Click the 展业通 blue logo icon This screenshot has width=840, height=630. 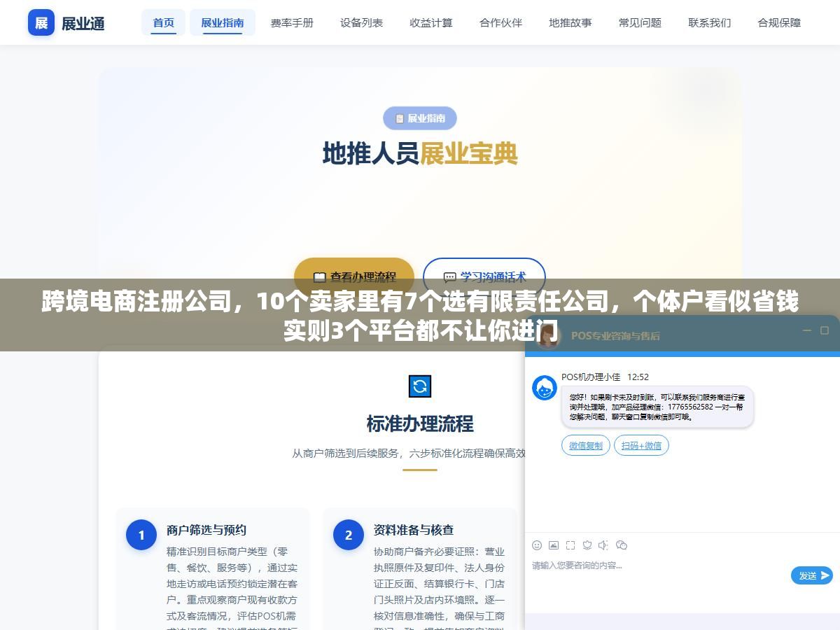[41, 22]
